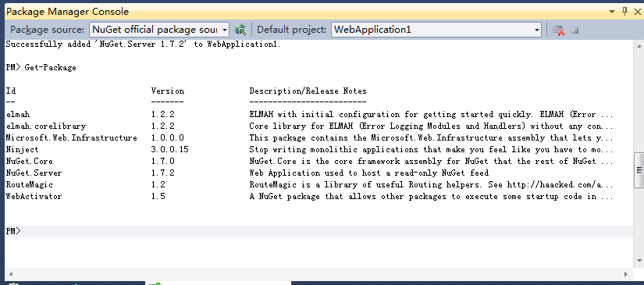The width and height of the screenshot is (644, 285).
Task: Click the horizontal scrollbar right arrow
Action: pyautogui.click(x=626, y=273)
